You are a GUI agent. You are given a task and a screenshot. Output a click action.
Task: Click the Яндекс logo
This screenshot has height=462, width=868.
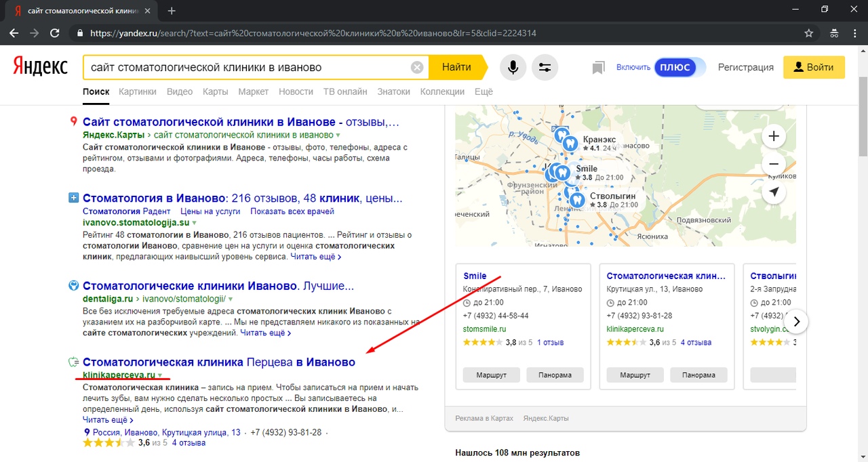point(41,67)
